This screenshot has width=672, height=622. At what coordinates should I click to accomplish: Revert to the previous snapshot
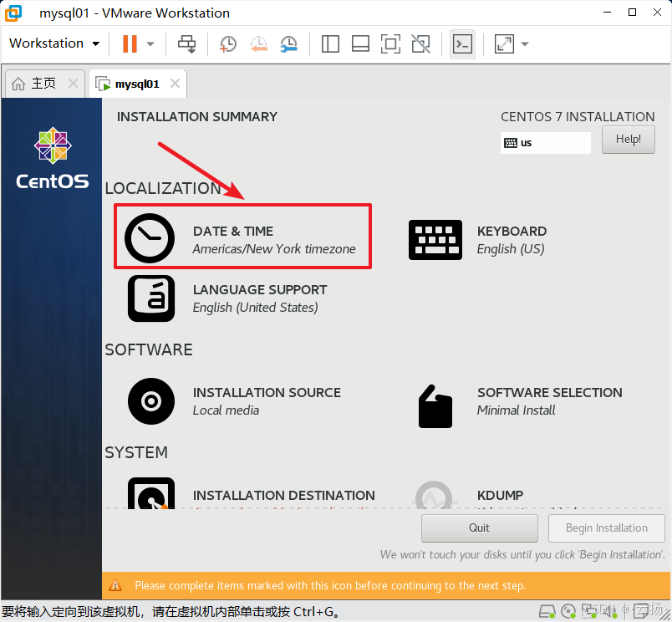click(x=259, y=43)
